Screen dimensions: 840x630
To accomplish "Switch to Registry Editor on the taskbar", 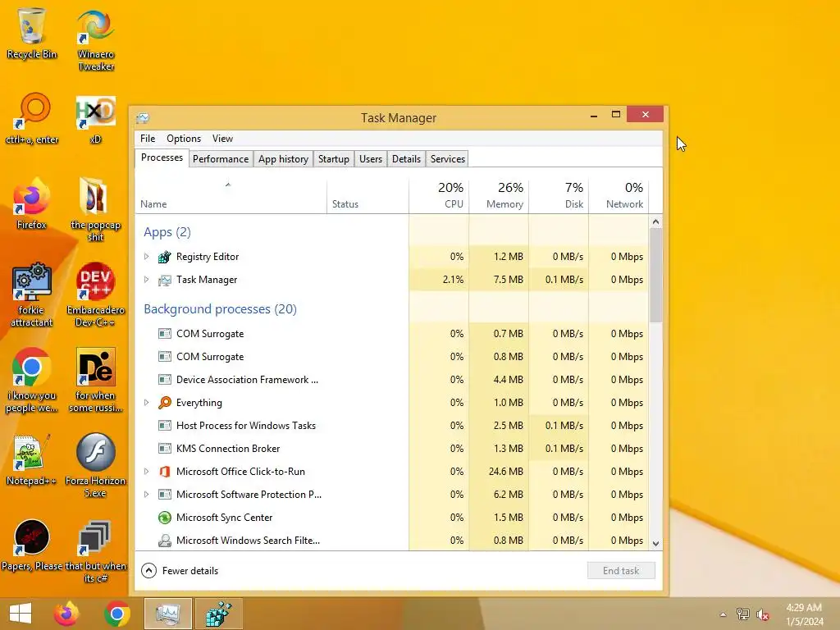I will click(x=218, y=614).
